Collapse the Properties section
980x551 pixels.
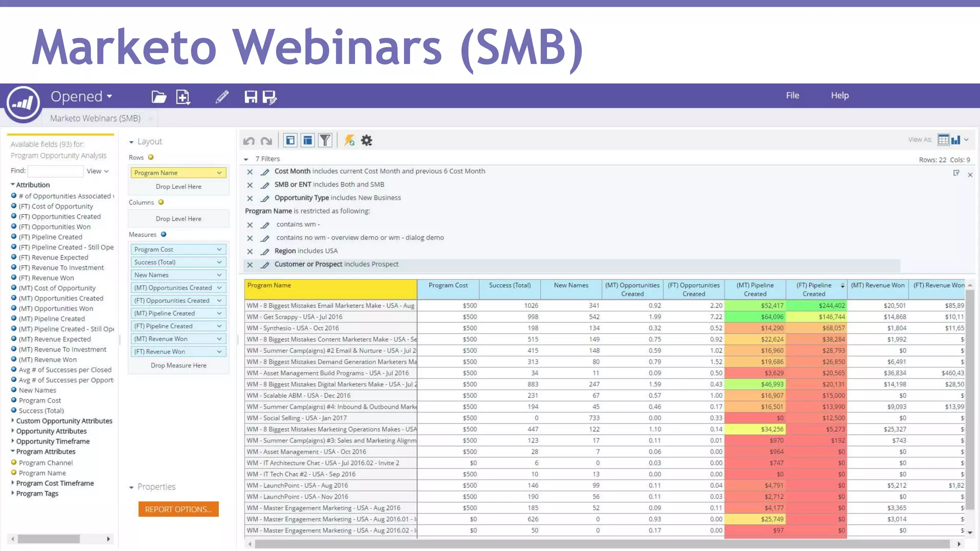(131, 487)
